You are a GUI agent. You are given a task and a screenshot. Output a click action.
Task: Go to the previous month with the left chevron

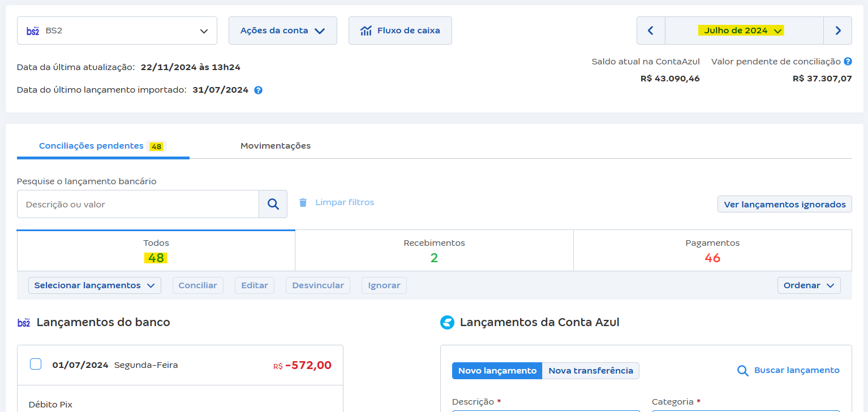pyautogui.click(x=650, y=30)
